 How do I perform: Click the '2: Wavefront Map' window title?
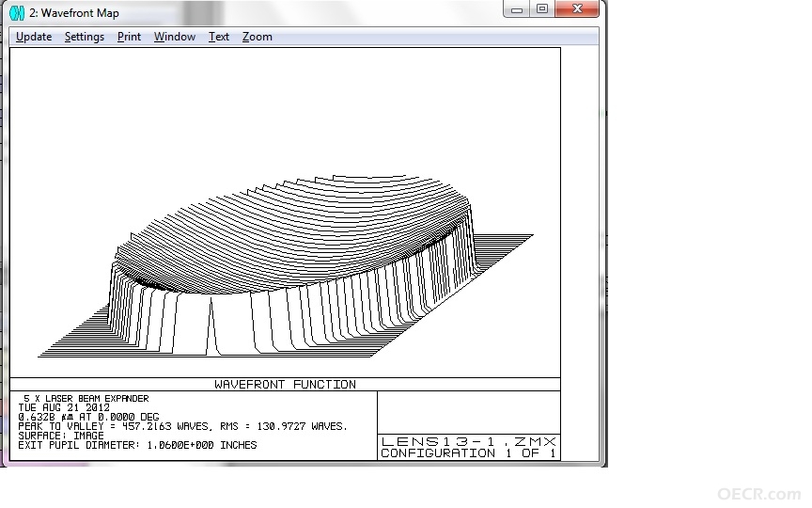click(x=74, y=13)
